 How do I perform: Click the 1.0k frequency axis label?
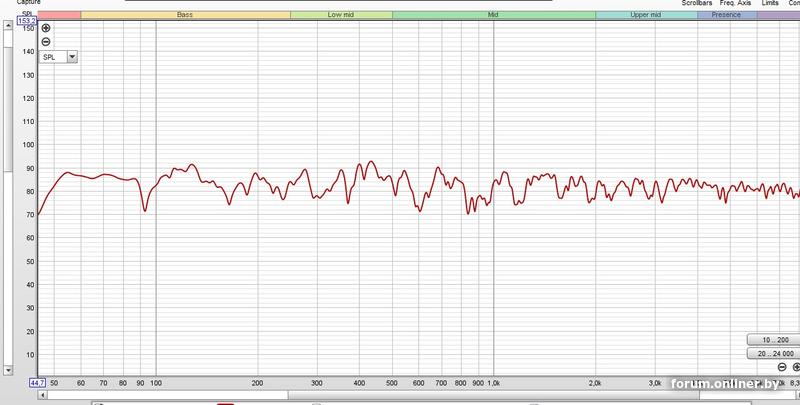point(493,383)
